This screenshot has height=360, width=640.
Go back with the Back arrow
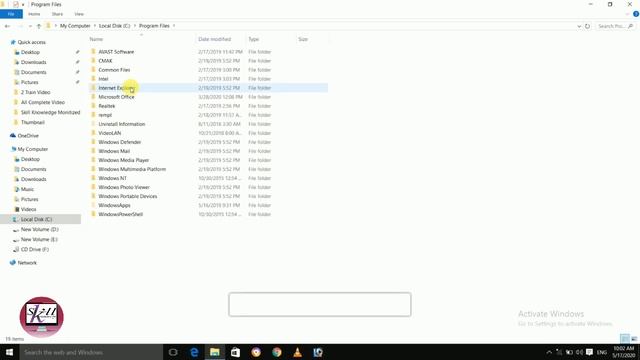(x=7, y=26)
